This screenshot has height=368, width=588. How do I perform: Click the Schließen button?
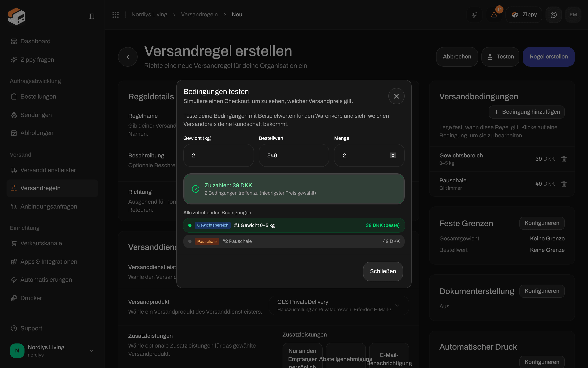[383, 271]
